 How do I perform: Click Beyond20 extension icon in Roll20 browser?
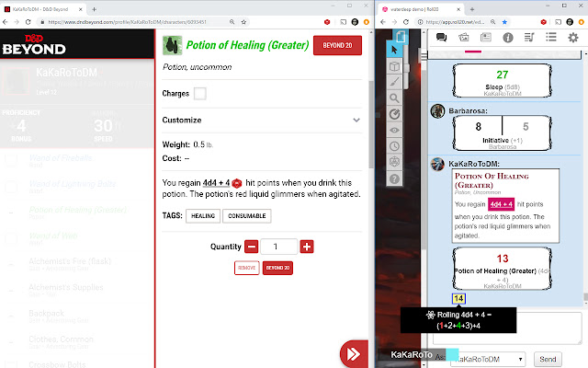[x=543, y=22]
